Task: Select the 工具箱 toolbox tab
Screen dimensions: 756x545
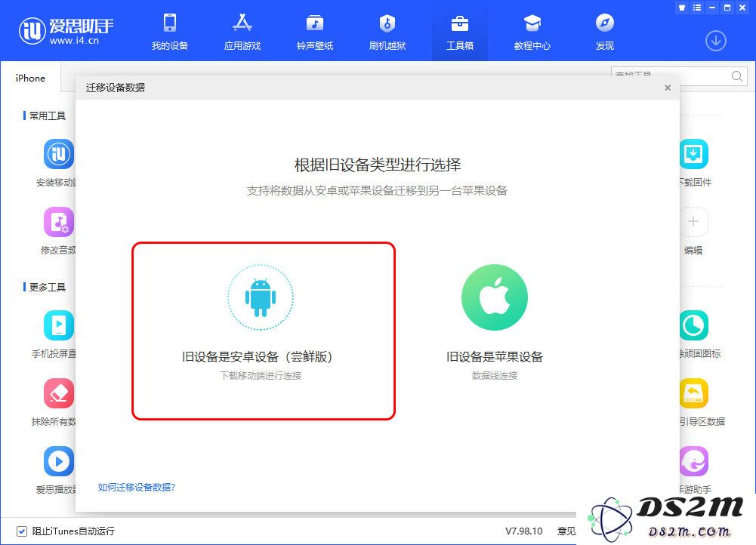Action: coord(459,32)
